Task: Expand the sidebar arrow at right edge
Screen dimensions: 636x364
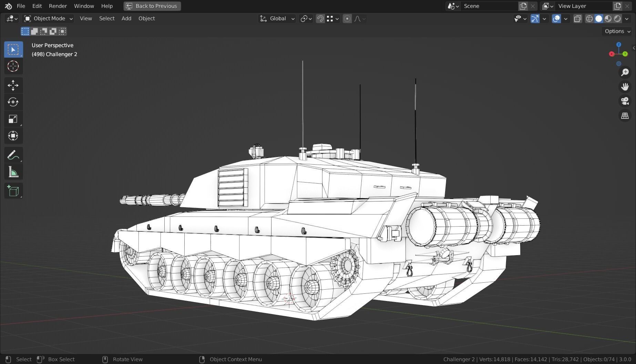Action: (634, 48)
